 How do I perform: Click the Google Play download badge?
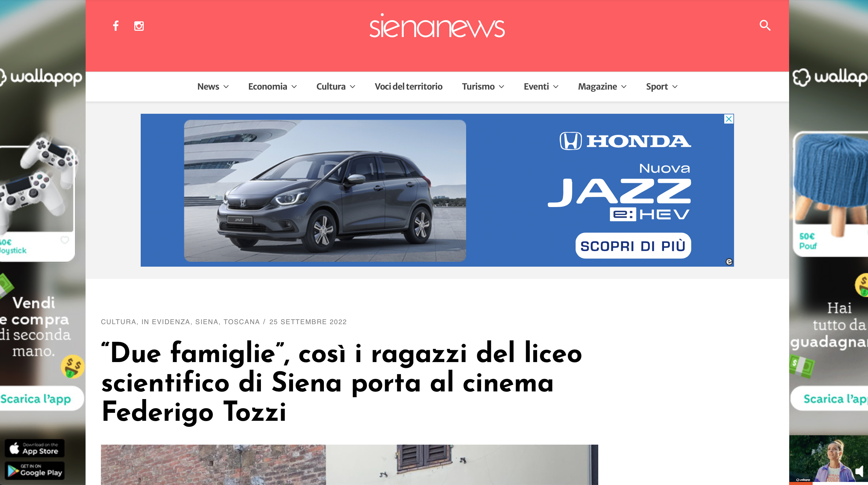[34, 471]
